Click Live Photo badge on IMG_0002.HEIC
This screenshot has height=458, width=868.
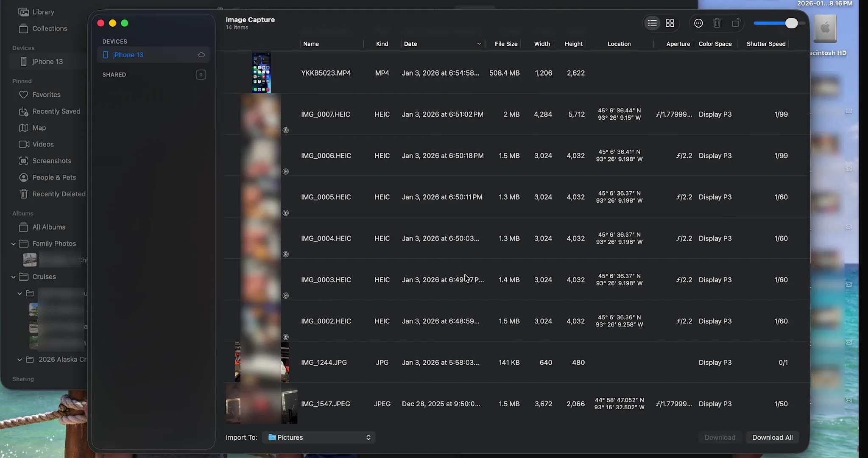pyautogui.click(x=286, y=337)
